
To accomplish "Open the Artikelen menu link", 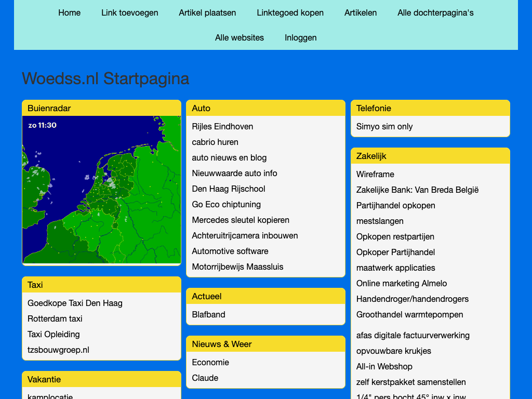I will (361, 12).
